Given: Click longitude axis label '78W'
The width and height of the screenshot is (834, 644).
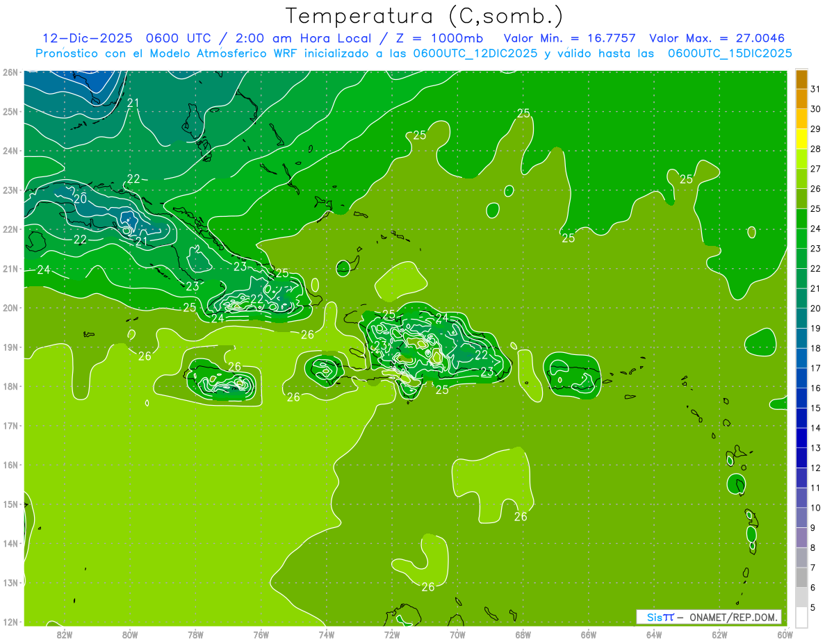Looking at the screenshot, I should click(x=195, y=634).
